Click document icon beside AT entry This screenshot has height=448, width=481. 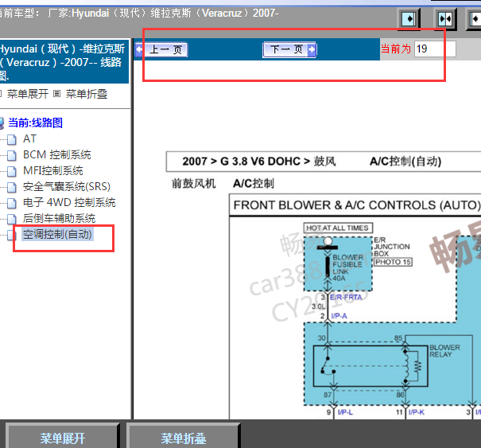coord(12,139)
